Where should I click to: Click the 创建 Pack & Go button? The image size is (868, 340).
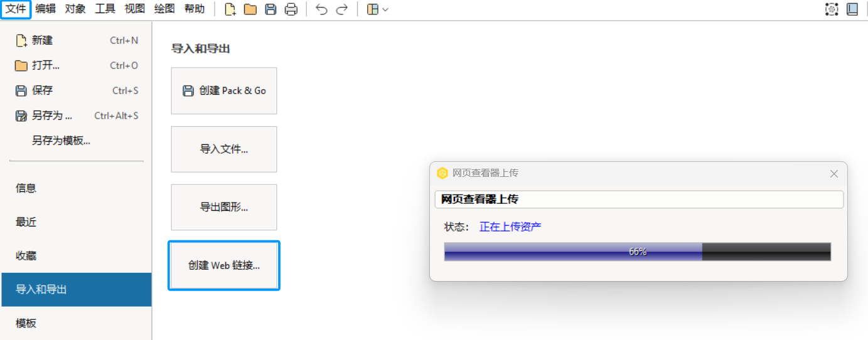click(224, 91)
